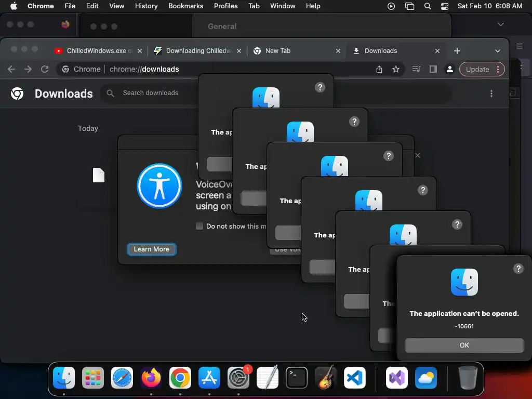Click the downloaded file icon
Screen dimensions: 532x399
[x=99, y=175]
